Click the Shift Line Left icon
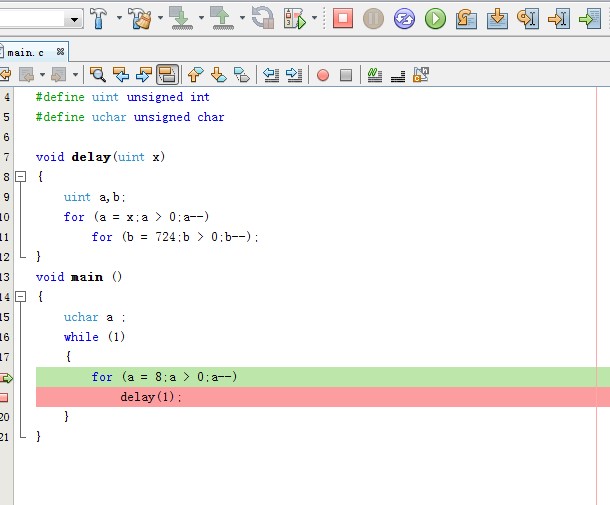610x505 pixels. pos(271,74)
